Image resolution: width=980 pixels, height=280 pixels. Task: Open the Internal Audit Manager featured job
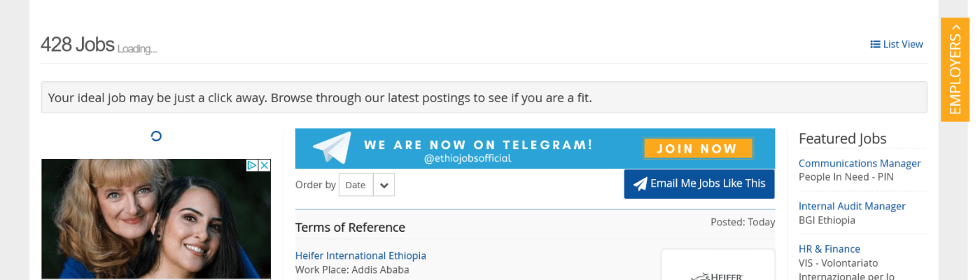point(852,206)
